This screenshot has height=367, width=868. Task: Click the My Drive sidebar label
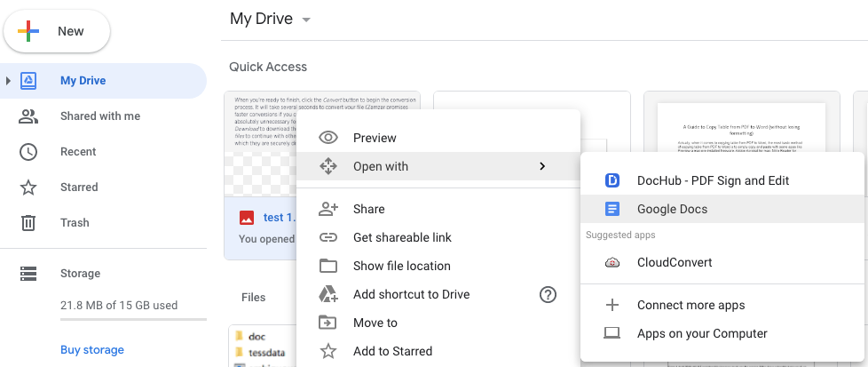pos(83,81)
